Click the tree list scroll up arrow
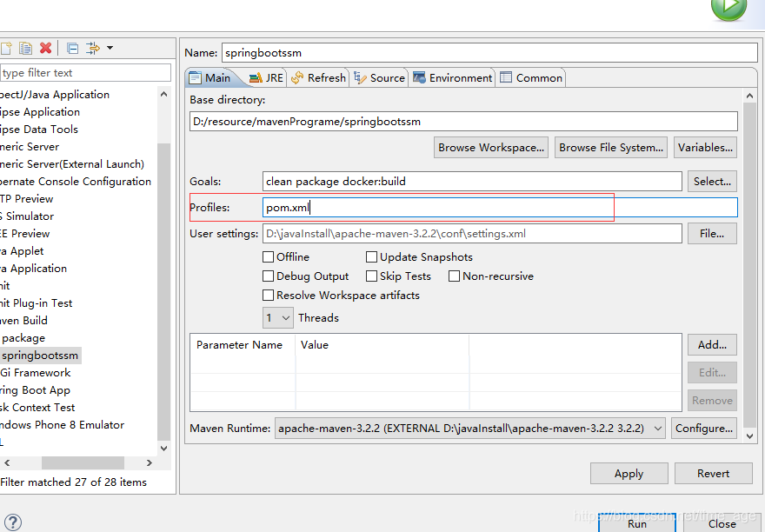 (x=164, y=94)
